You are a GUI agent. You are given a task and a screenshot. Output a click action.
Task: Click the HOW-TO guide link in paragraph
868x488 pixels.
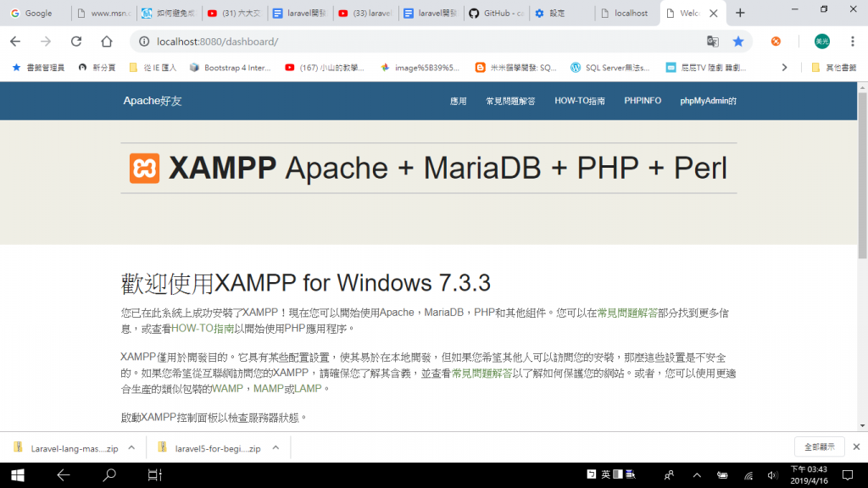click(203, 329)
